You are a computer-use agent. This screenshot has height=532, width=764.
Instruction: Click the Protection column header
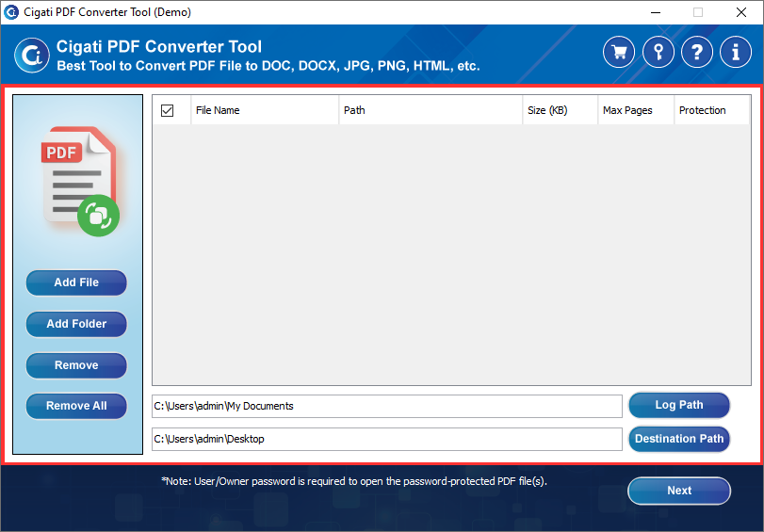711,110
